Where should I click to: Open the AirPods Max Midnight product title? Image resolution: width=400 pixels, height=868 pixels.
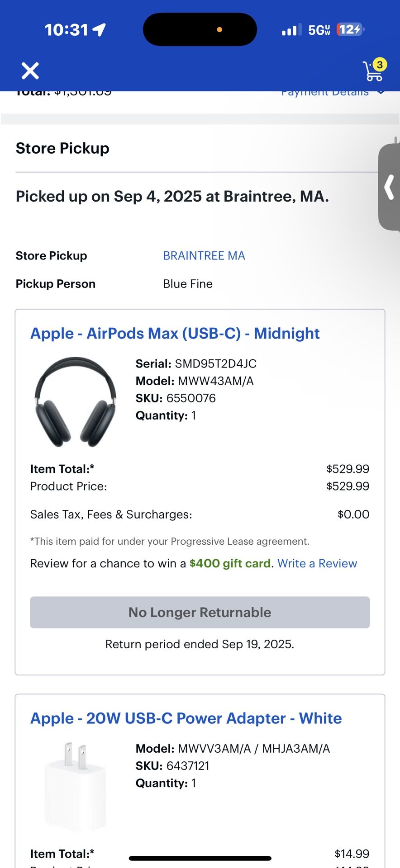(175, 334)
